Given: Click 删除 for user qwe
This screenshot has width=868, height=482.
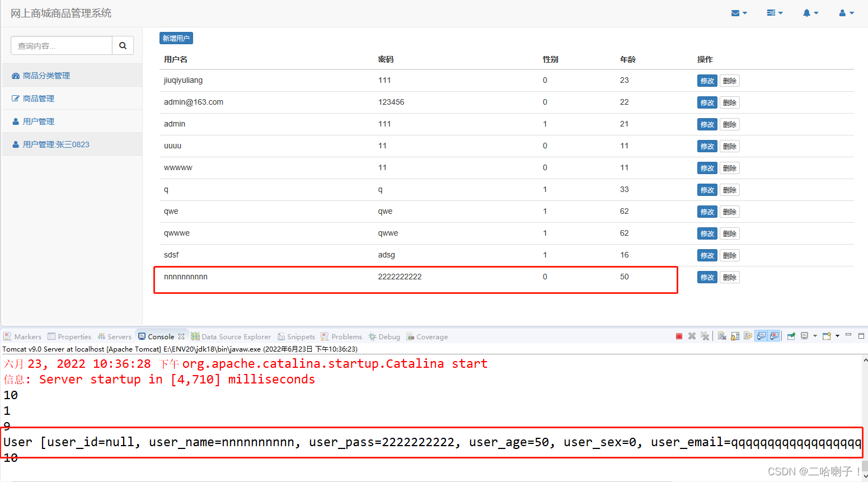Looking at the screenshot, I should pos(729,212).
